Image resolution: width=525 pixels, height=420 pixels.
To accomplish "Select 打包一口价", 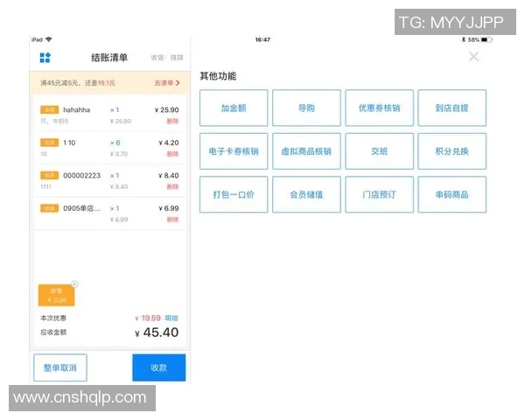I will click(234, 194).
